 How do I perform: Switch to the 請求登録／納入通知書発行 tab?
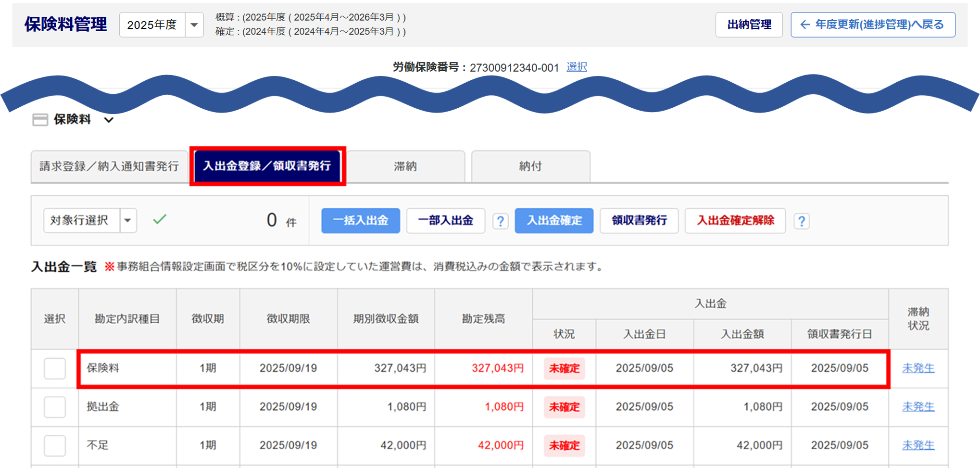click(x=109, y=166)
